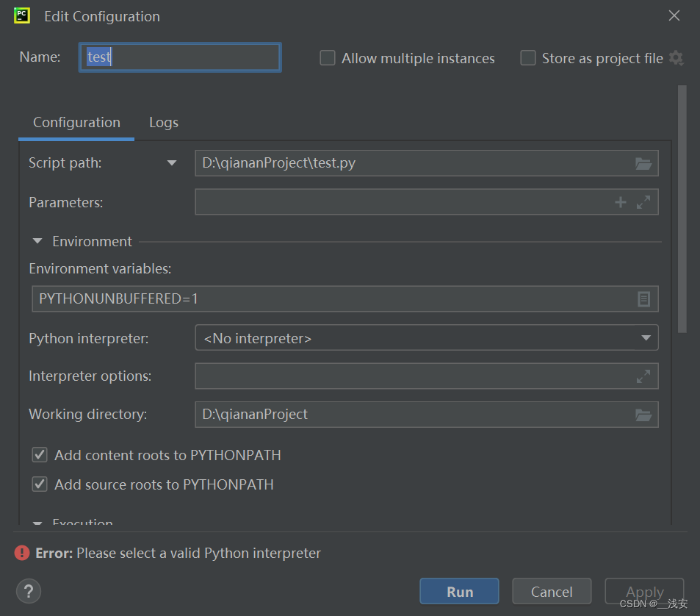The height and width of the screenshot is (616, 700).
Task: Uncheck Add content roots to PYTHONPATH
Action: click(40, 455)
